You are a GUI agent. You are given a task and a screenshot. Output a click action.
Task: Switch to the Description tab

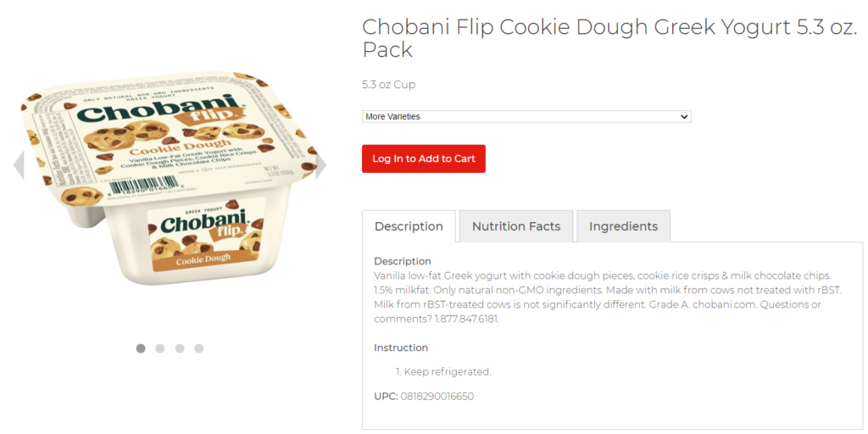409,226
